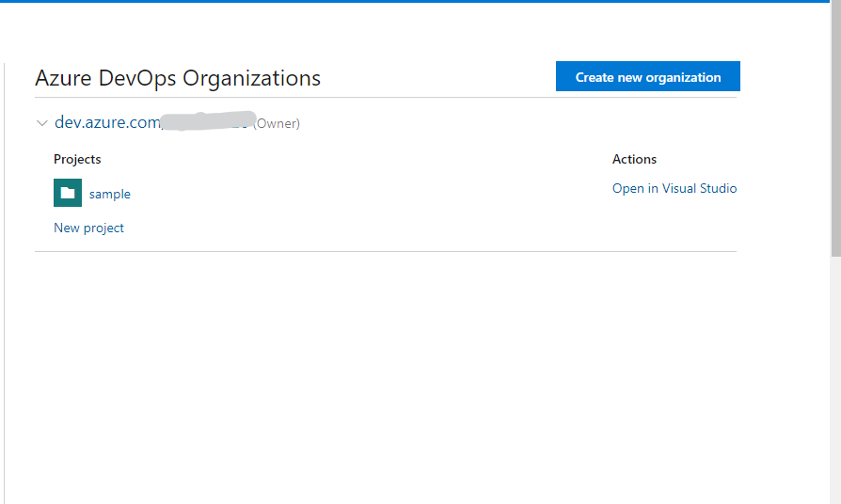
Task: Open in Visual Studio link
Action: tap(674, 188)
